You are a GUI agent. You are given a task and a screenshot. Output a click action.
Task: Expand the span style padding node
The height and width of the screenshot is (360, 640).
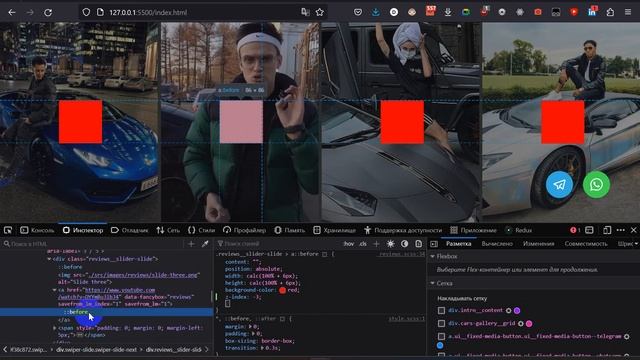click(55, 328)
